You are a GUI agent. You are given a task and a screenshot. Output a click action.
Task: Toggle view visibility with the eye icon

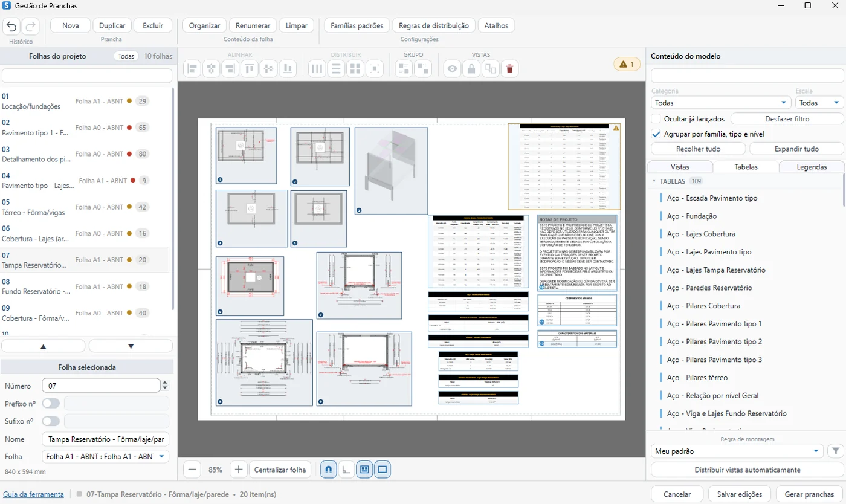452,69
